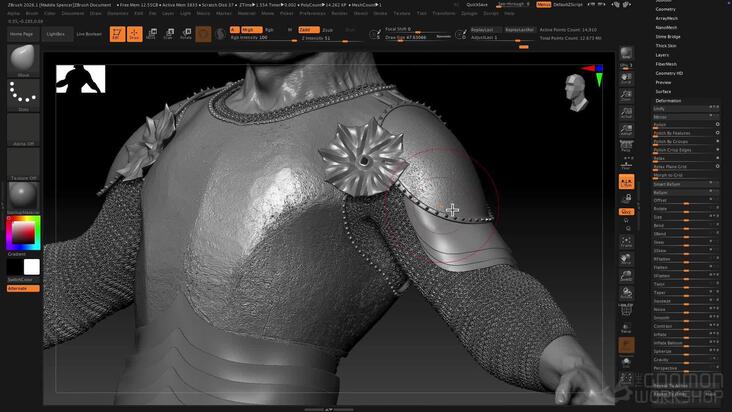This screenshot has height=412, width=732.
Task: Click the Gizmo 3D icon
Action: (x=203, y=34)
